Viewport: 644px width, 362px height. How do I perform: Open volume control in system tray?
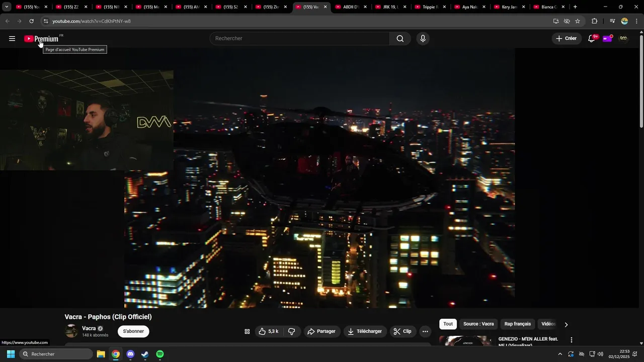click(x=600, y=354)
